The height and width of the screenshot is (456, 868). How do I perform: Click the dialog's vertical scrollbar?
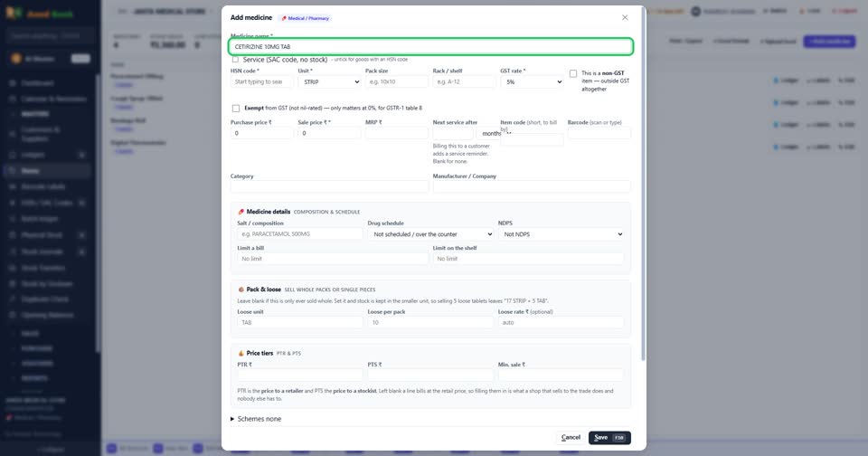[x=643, y=183]
